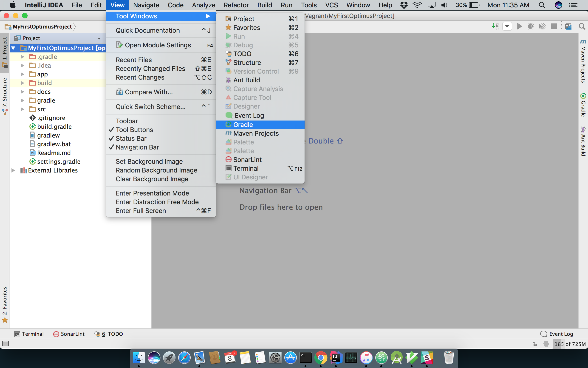Open Gradle side tool window strip
588x368 pixels.
[583, 105]
